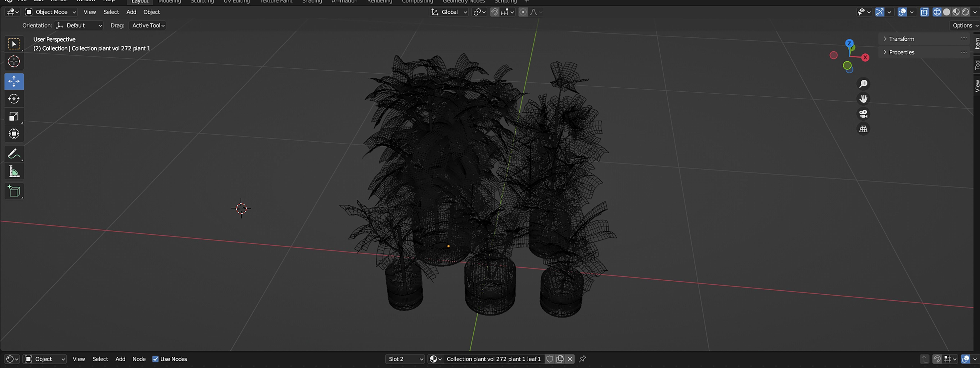Open 3D viewport editor type dropdown

pyautogui.click(x=12, y=12)
